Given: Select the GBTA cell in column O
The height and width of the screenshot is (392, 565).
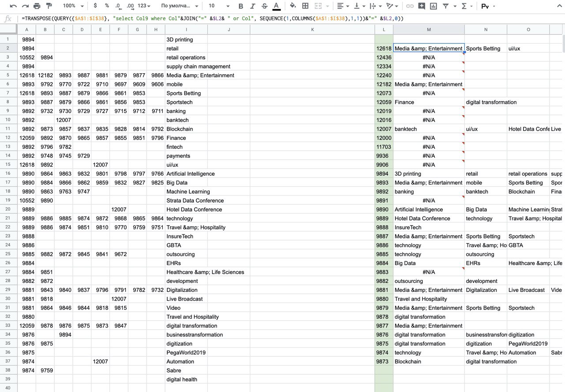Looking at the screenshot, I should [x=528, y=245].
